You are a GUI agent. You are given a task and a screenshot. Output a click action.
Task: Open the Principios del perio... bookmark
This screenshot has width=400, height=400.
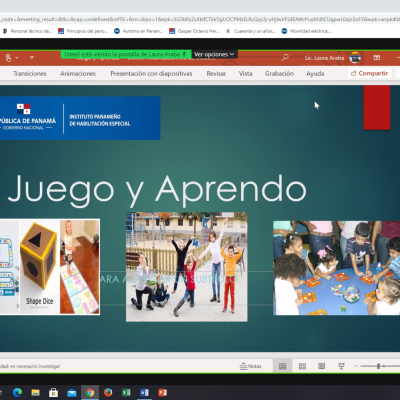click(x=83, y=31)
